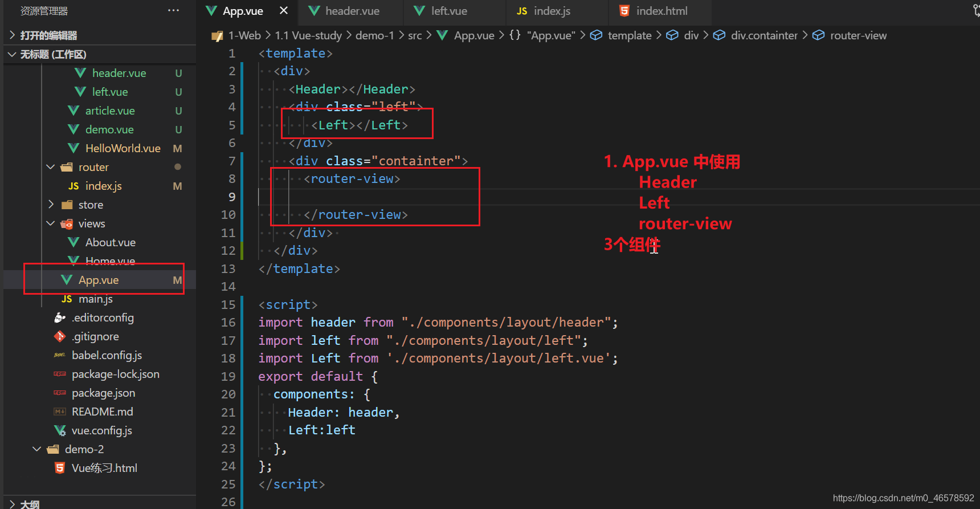Open About.vue in the explorer tree
This screenshot has height=509, width=980.
click(x=110, y=242)
